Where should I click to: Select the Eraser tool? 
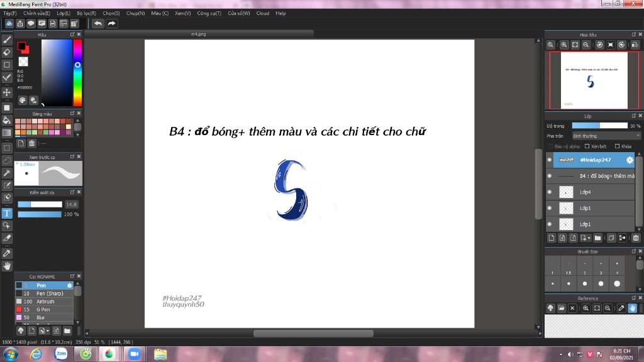tap(7, 52)
